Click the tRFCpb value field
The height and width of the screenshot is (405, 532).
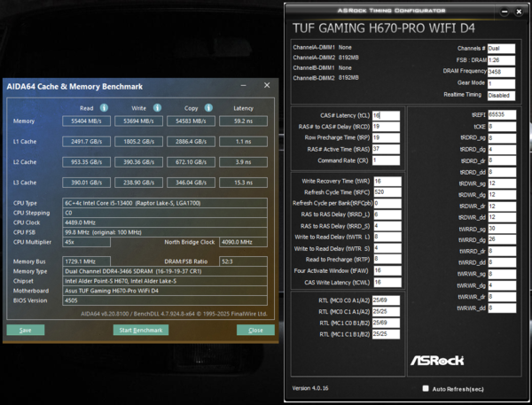(387, 204)
